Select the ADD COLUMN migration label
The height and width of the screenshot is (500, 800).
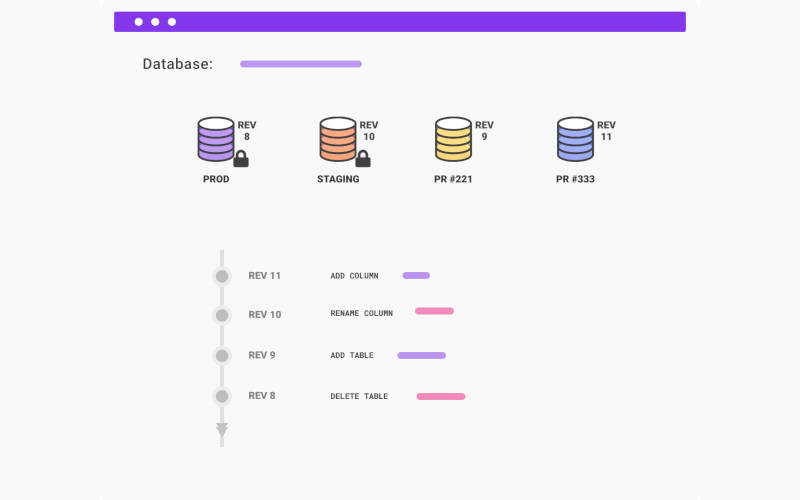pos(354,276)
